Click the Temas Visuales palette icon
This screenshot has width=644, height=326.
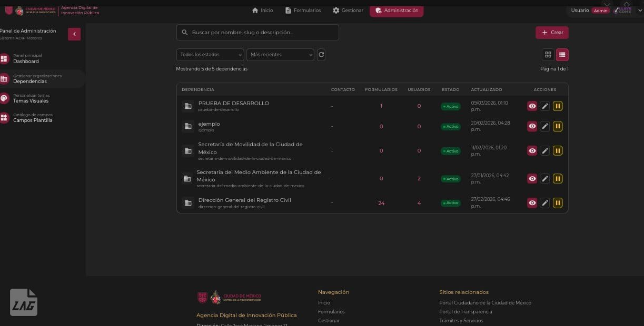pyautogui.click(x=4, y=98)
